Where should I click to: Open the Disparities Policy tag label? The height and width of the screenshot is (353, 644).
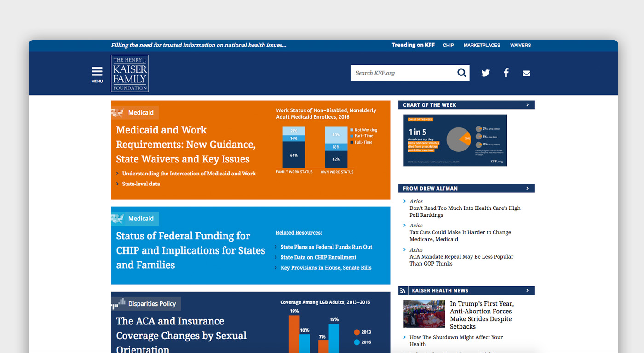click(152, 304)
